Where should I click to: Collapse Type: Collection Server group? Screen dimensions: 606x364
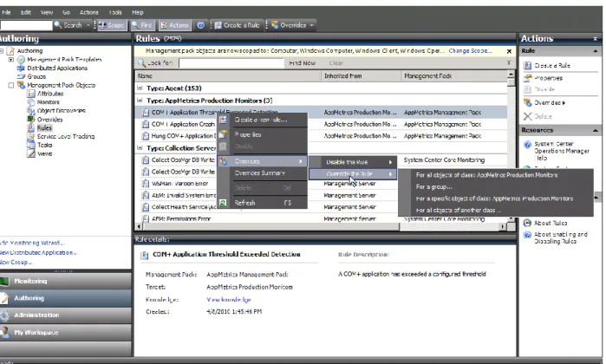click(x=140, y=148)
